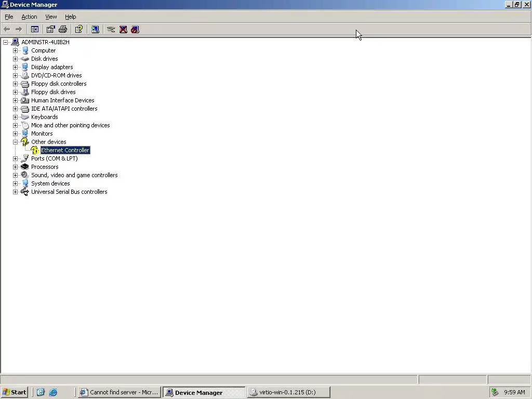Click the Disk drives category icon
The height and width of the screenshot is (399, 532).
[25, 59]
